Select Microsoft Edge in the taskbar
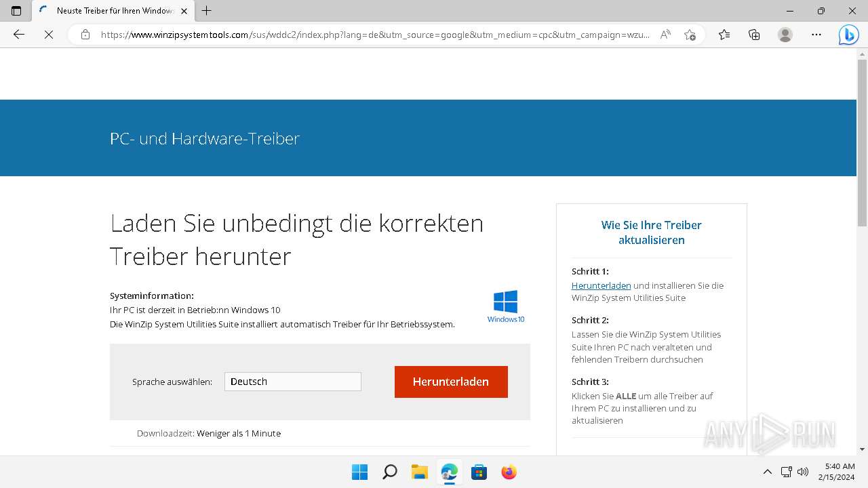Image resolution: width=868 pixels, height=488 pixels. click(449, 472)
